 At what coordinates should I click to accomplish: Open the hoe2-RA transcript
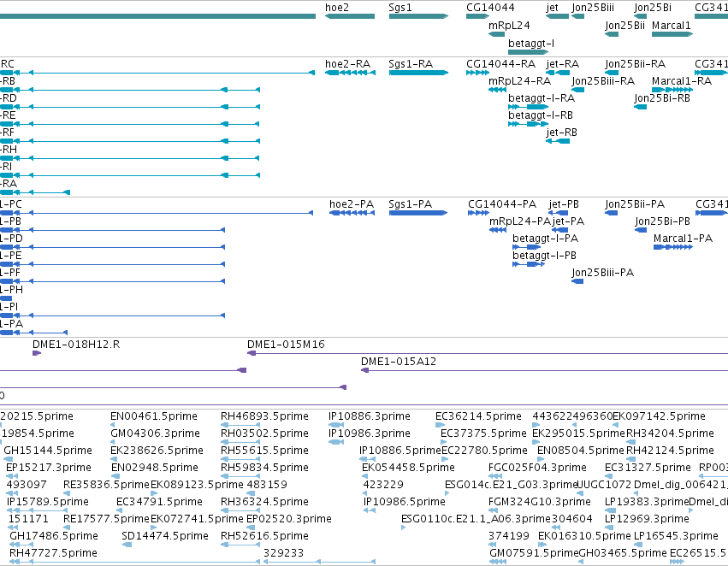pyautogui.click(x=350, y=73)
